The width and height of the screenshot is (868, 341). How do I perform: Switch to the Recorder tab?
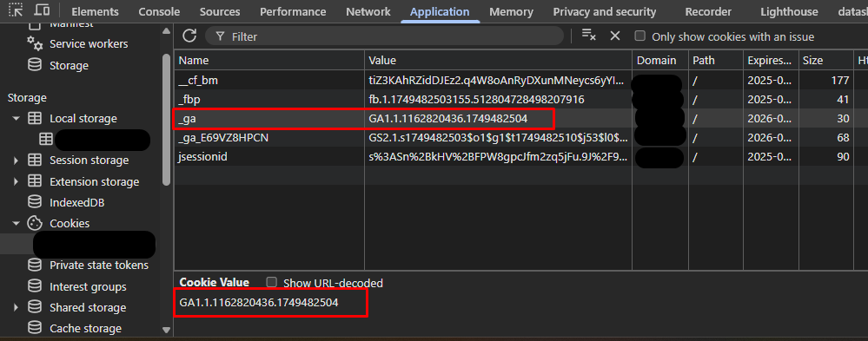[x=708, y=11]
